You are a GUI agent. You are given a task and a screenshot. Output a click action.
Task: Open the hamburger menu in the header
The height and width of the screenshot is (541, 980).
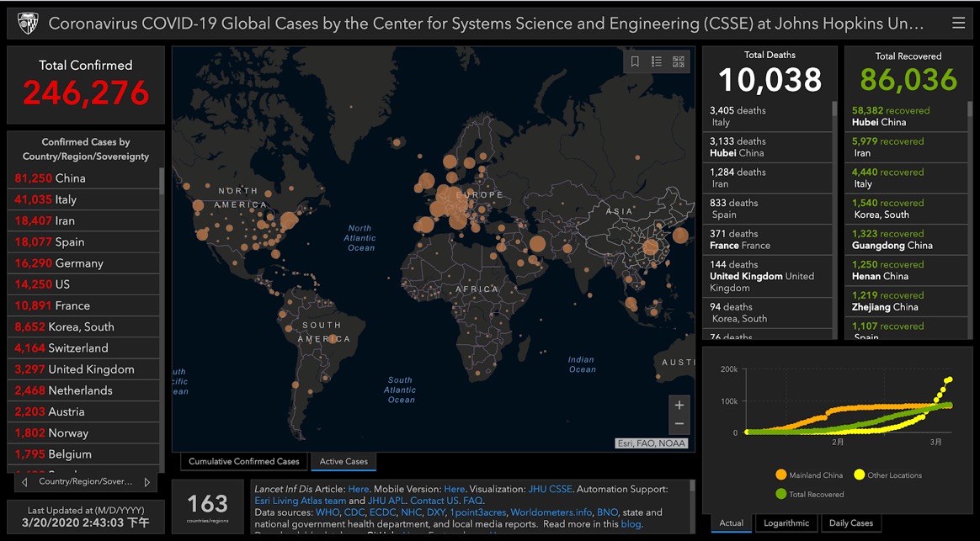(x=958, y=23)
